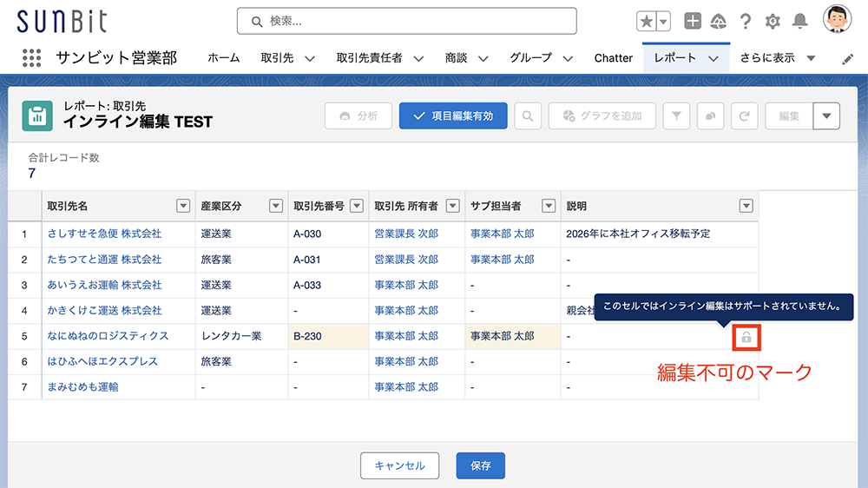Click the 保存 button
This screenshot has width=868, height=488.
(x=481, y=465)
